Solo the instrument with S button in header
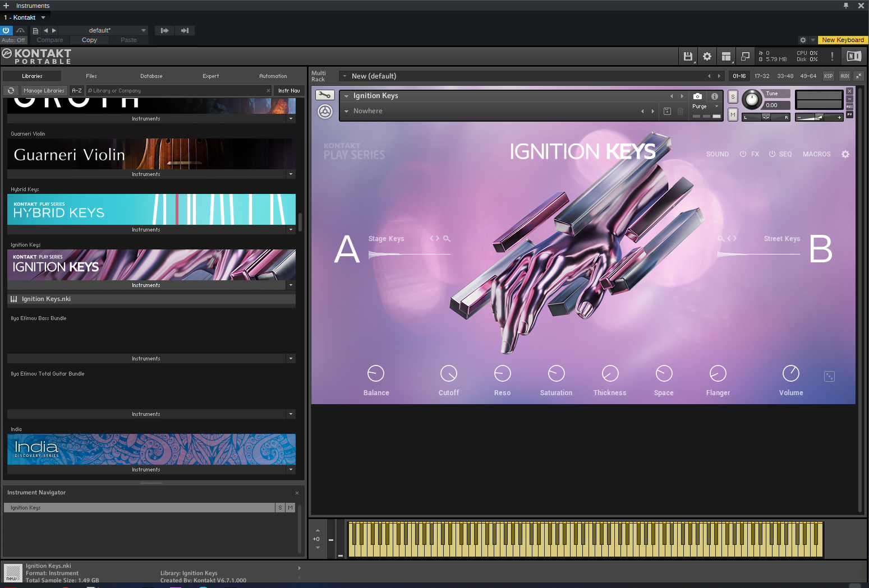The height and width of the screenshot is (588, 869). [733, 97]
